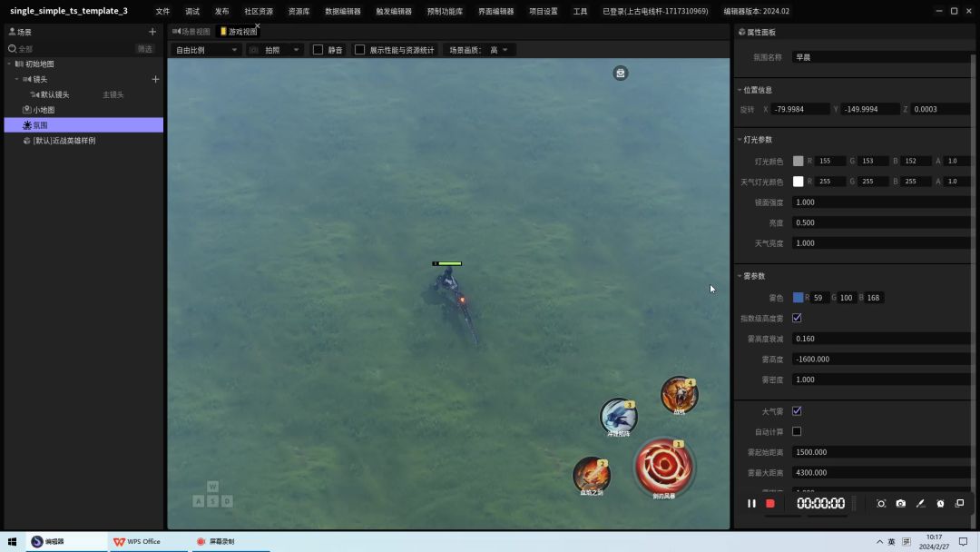Viewport: 980px width, 552px height.
Task: Open the 自由比例 aspect ratio dropdown
Action: [207, 50]
